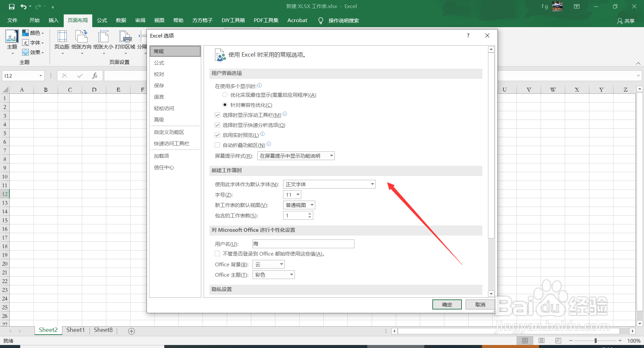
Task: Click the zoom out minus icon
Action: pyautogui.click(x=571, y=341)
